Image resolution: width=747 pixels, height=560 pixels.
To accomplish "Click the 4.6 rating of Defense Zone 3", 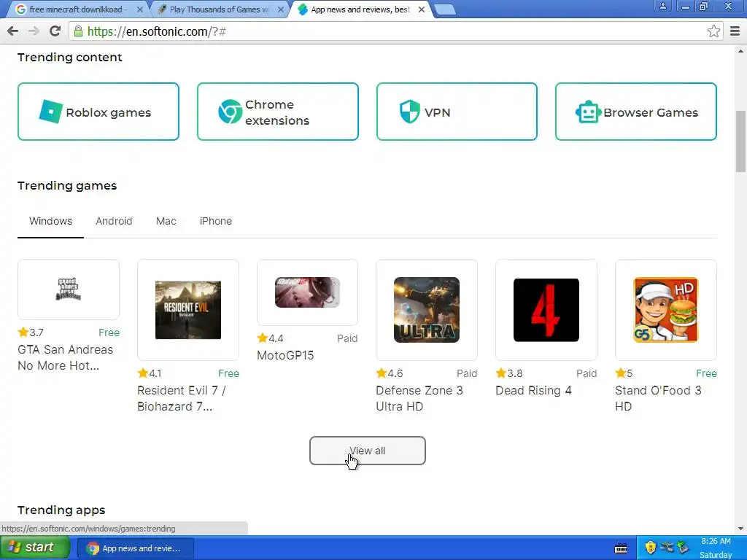I will click(390, 373).
